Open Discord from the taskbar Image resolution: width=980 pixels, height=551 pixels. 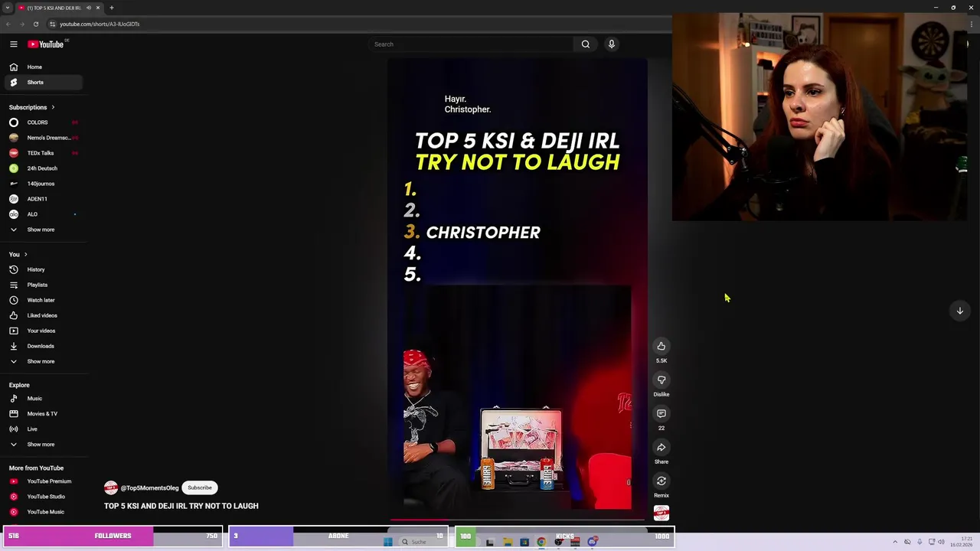point(593,542)
